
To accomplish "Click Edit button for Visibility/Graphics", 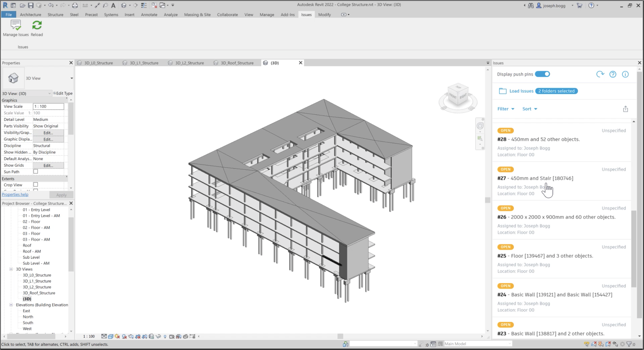I will click(x=48, y=133).
